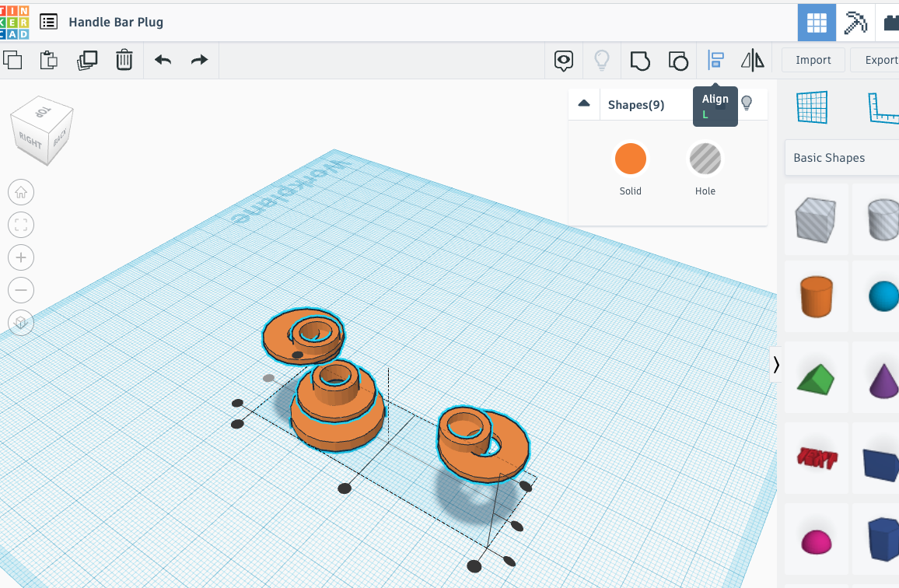This screenshot has height=588, width=899.
Task: Select the Hole striped swatch
Action: 705,159
